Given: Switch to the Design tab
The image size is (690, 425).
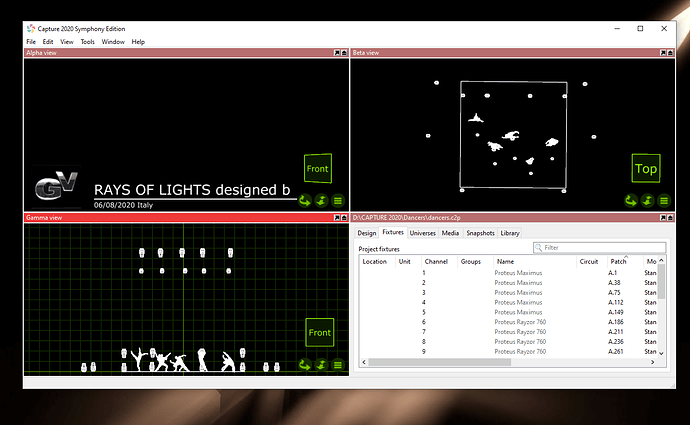Looking at the screenshot, I should tap(367, 233).
